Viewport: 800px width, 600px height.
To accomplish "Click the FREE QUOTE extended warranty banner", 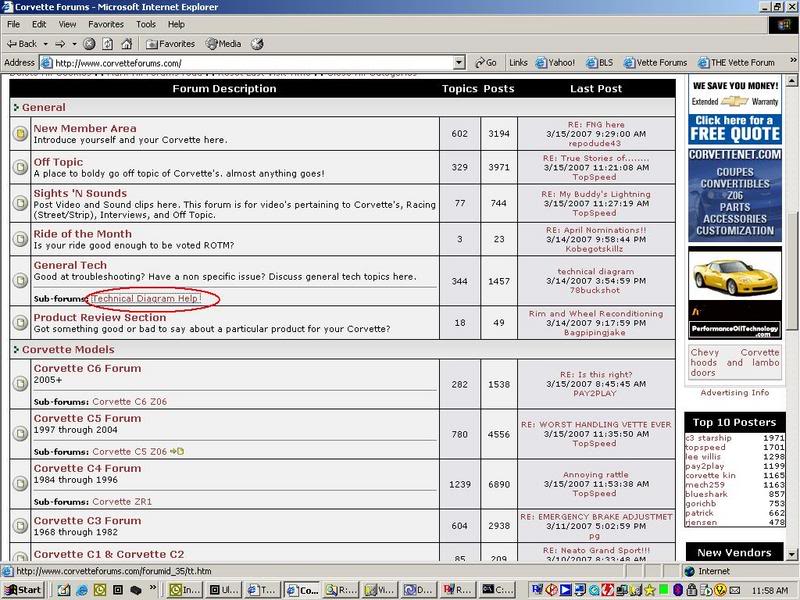I will (735, 110).
